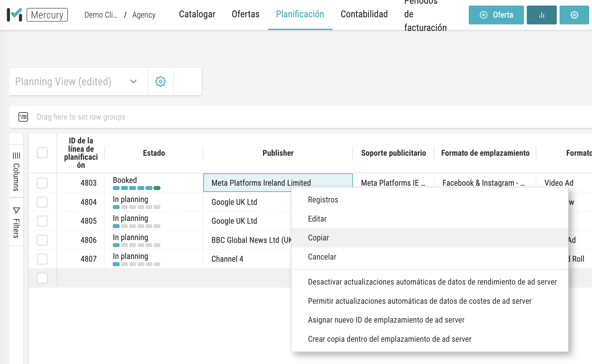Choose Copiar from the context menu
The height and width of the screenshot is (364, 592).
pyautogui.click(x=430, y=238)
